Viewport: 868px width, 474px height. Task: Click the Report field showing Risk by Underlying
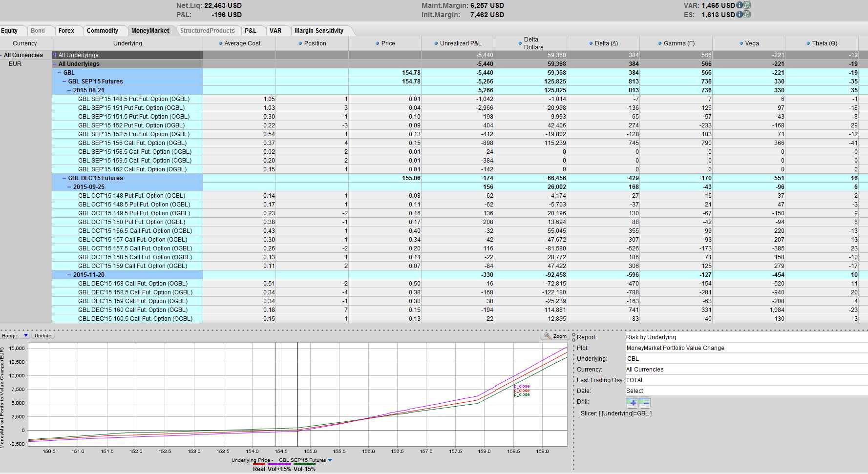[x=746, y=337]
